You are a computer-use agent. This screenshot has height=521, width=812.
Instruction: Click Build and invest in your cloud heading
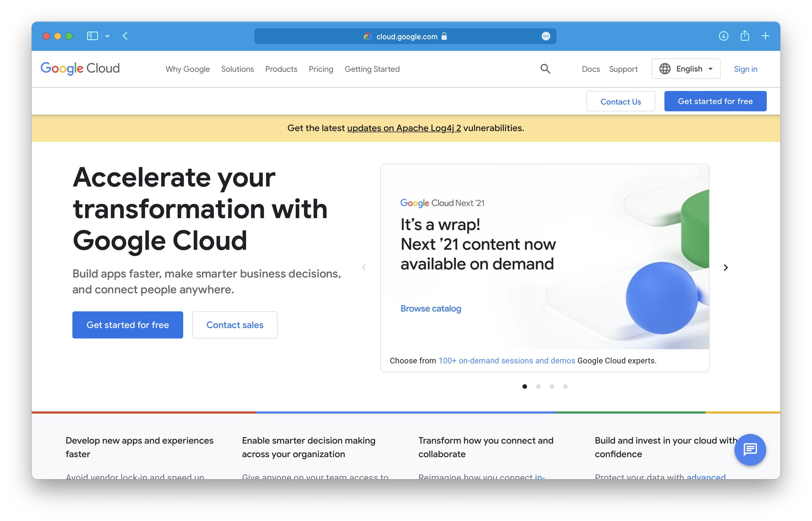pyautogui.click(x=666, y=447)
